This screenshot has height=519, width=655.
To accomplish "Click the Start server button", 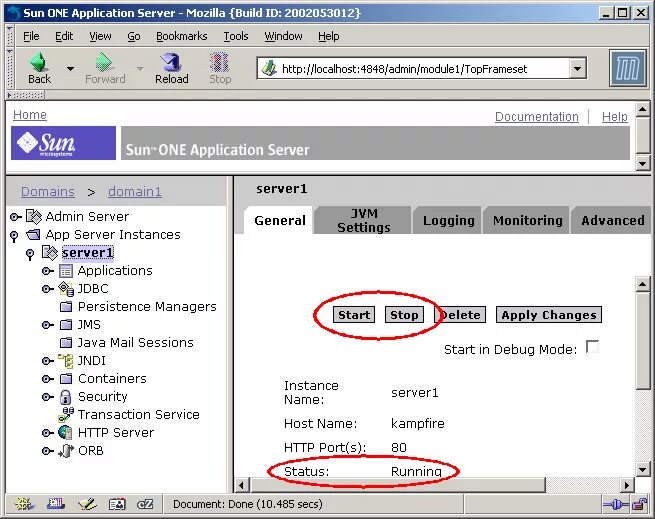I will tap(354, 315).
